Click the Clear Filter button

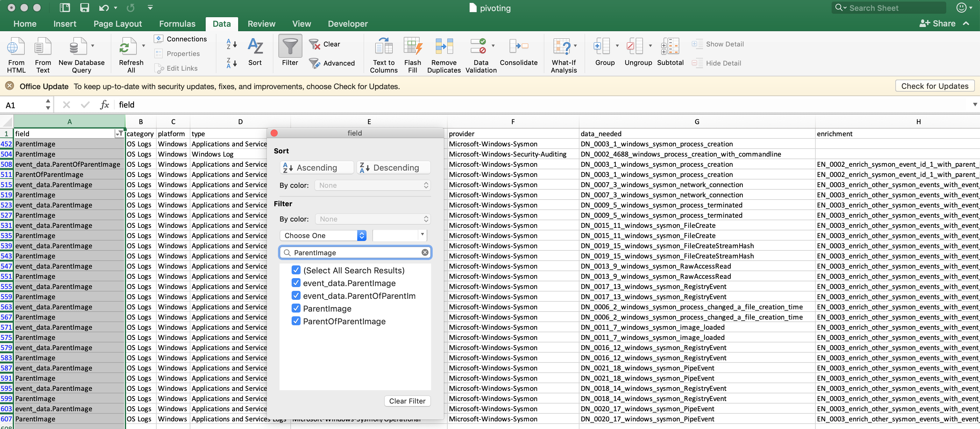(x=406, y=400)
